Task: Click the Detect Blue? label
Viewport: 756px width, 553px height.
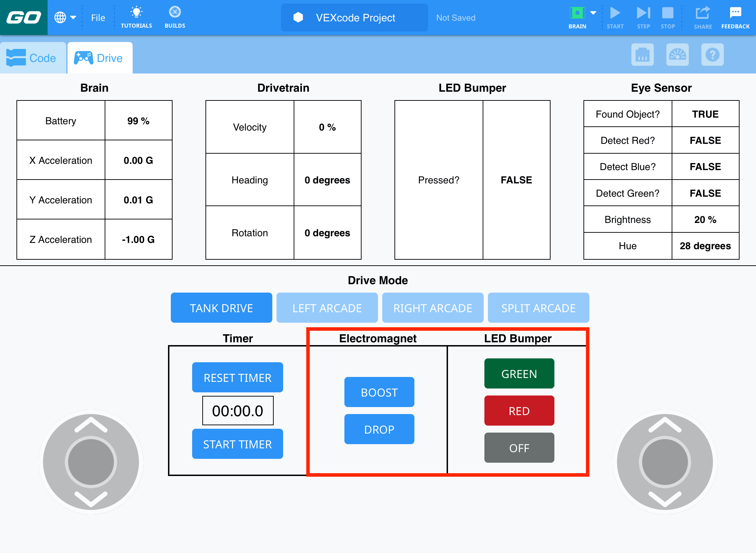Action: pos(628,167)
